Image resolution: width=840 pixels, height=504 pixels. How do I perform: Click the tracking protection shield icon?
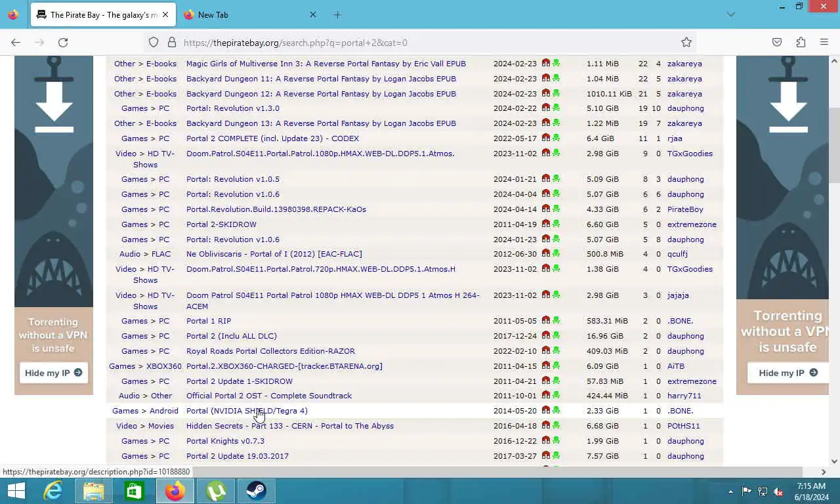[x=154, y=42]
